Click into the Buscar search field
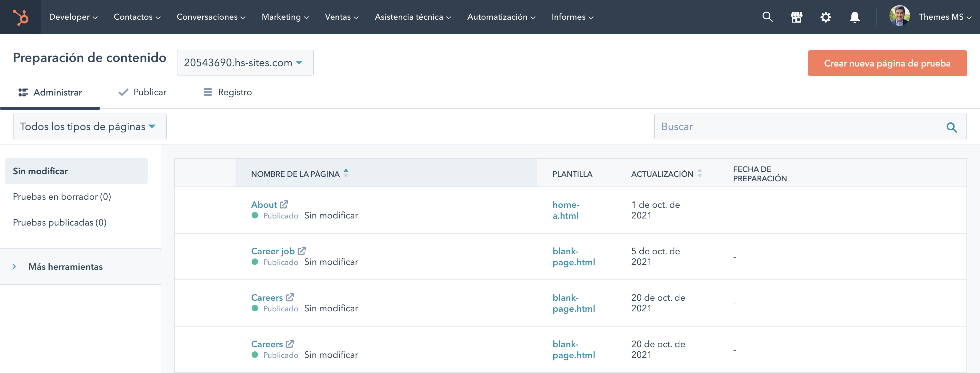980x373 pixels. tap(799, 126)
